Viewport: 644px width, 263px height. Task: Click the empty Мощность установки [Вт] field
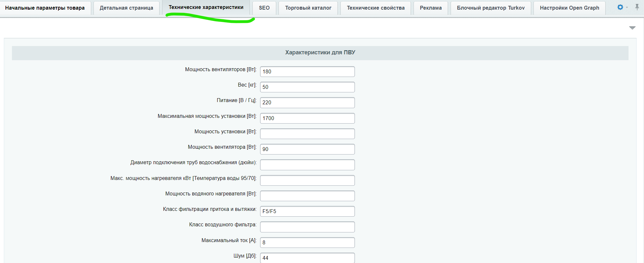click(x=307, y=134)
